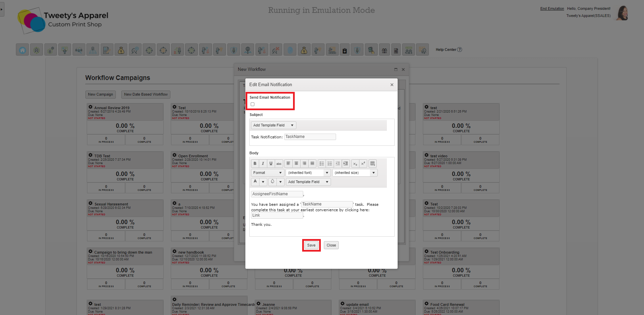Insert a table in the body

click(373, 163)
